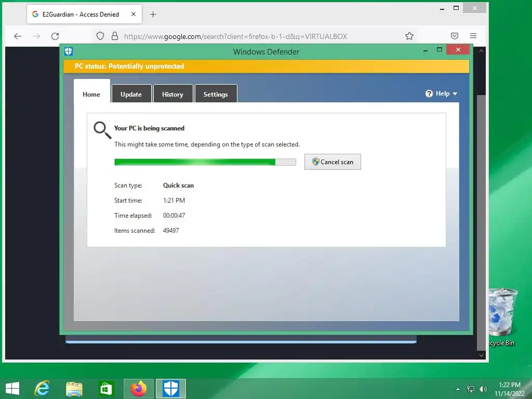Open the Windows Store taskbar icon
Screen dimensions: 532x399
click(106, 389)
